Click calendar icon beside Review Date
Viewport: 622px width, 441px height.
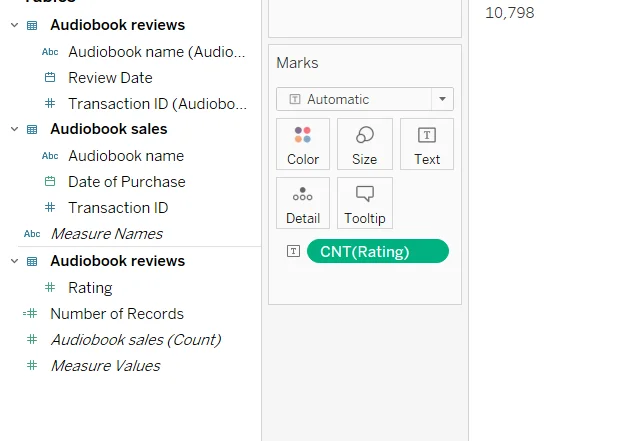(x=50, y=78)
